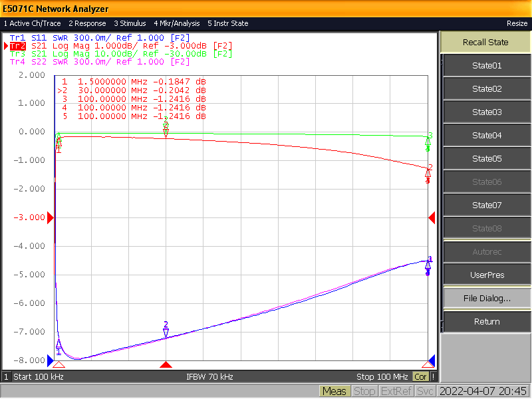This screenshot has height=399, width=532.
Task: Click the red marker 2 on the S21 trace at 30 MHz
Action: click(x=166, y=134)
